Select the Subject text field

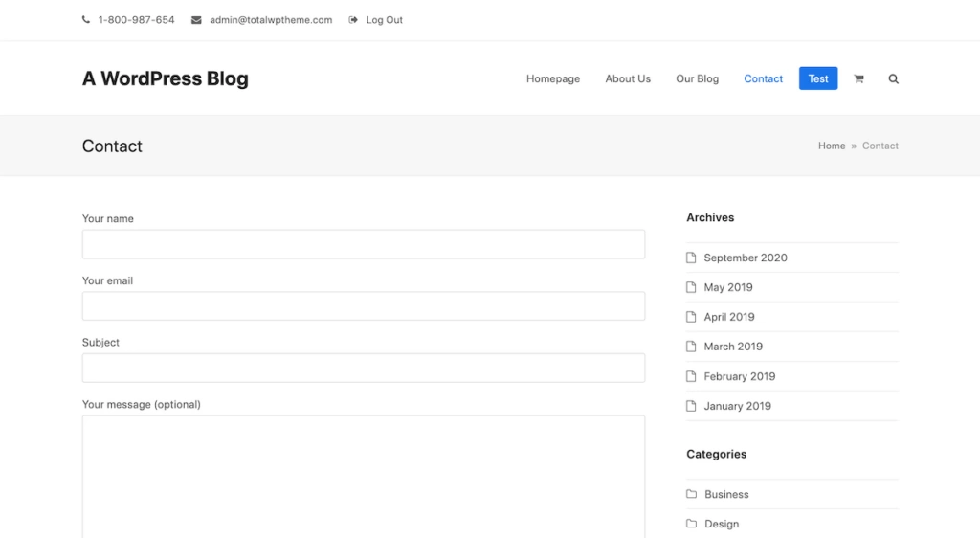pyautogui.click(x=364, y=368)
